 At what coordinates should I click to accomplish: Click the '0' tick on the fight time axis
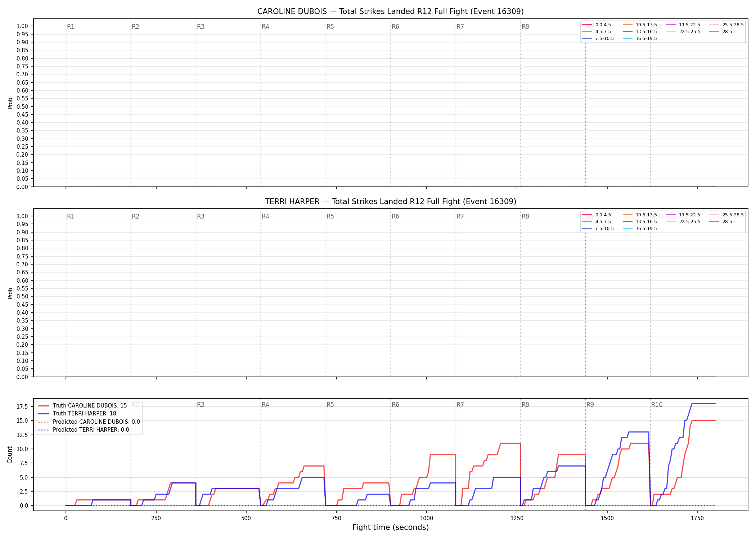tap(66, 518)
